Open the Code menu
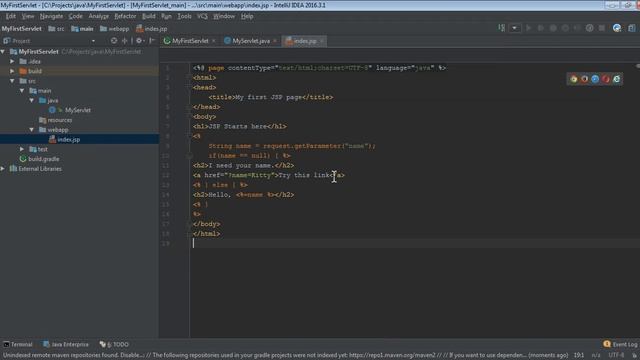 click(x=76, y=16)
